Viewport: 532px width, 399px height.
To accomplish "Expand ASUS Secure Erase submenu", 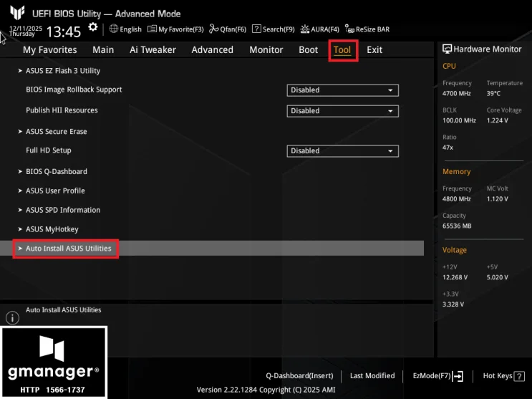I will point(57,131).
